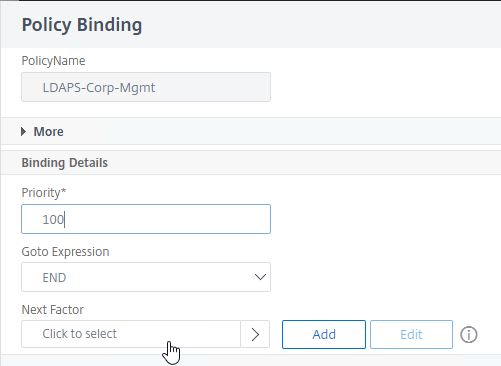Click the Edit button for Next Factor
This screenshot has width=501, height=366.
(x=411, y=334)
